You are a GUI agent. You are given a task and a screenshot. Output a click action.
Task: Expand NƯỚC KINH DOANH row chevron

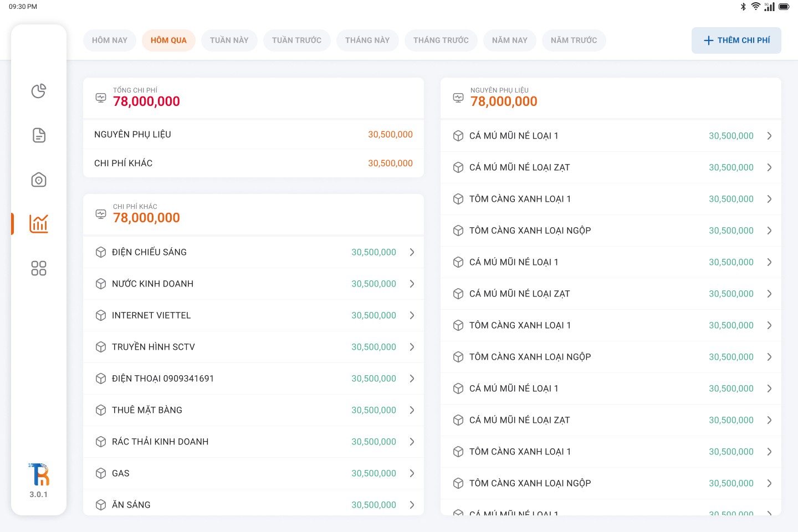(412, 284)
